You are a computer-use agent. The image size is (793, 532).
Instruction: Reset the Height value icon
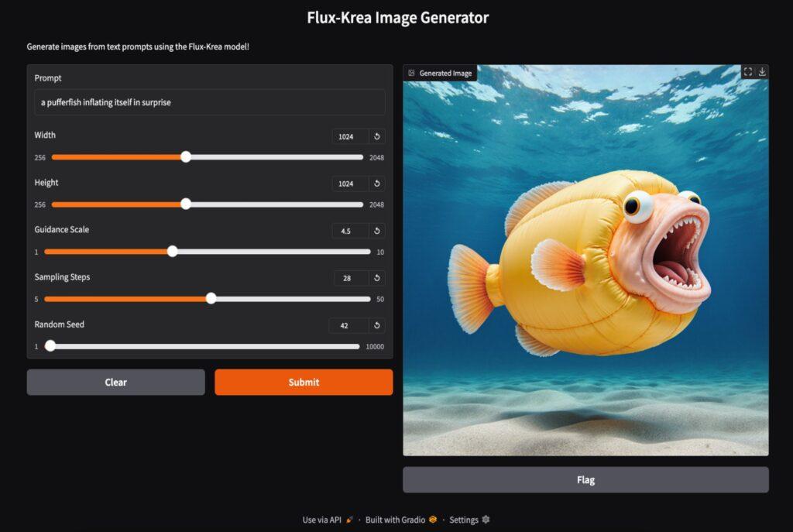pyautogui.click(x=377, y=184)
